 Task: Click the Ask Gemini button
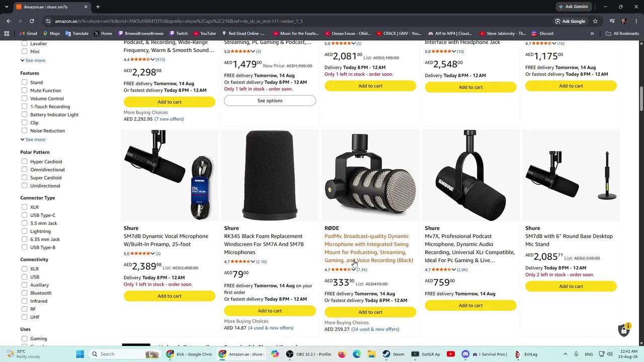pyautogui.click(x=573, y=7)
